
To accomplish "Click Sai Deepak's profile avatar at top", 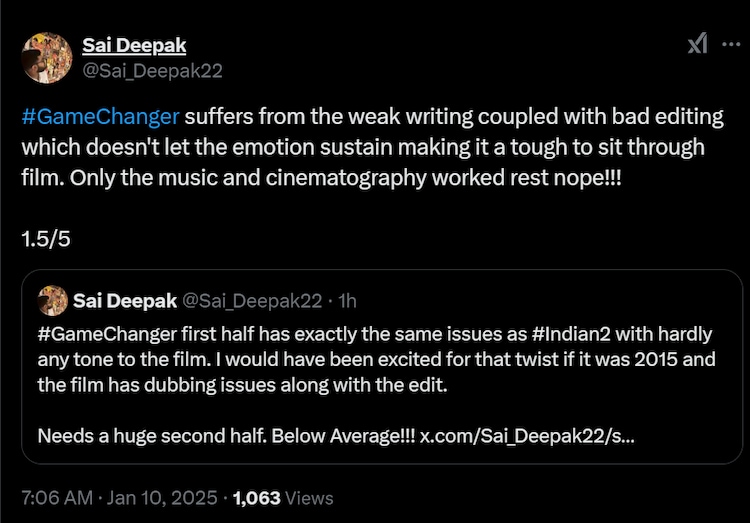I will [46, 57].
